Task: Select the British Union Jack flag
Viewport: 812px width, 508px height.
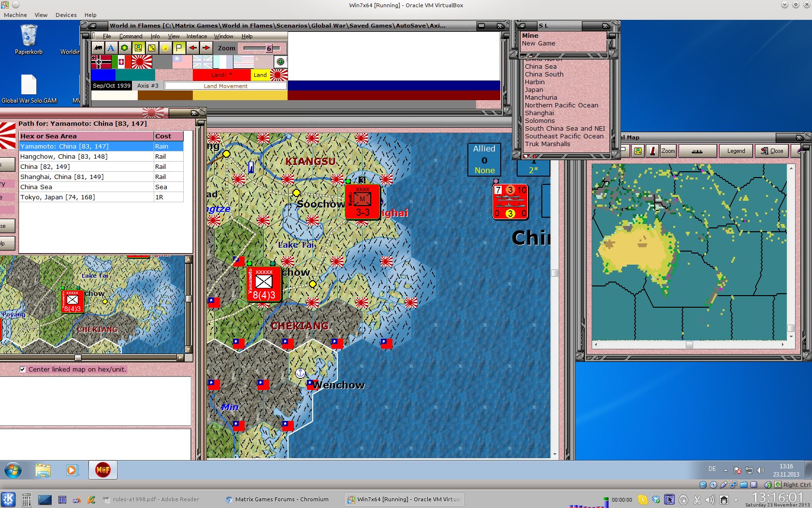Action: pos(203,62)
